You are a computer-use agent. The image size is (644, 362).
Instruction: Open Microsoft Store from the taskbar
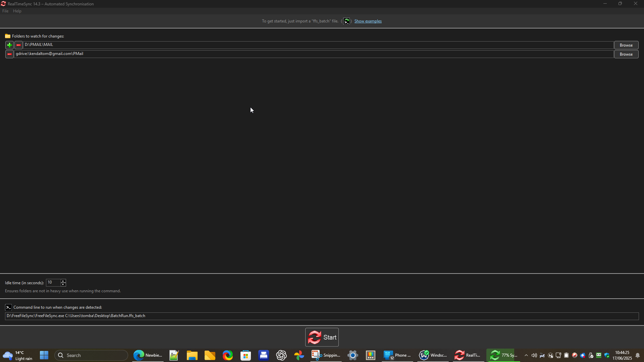coord(246,355)
